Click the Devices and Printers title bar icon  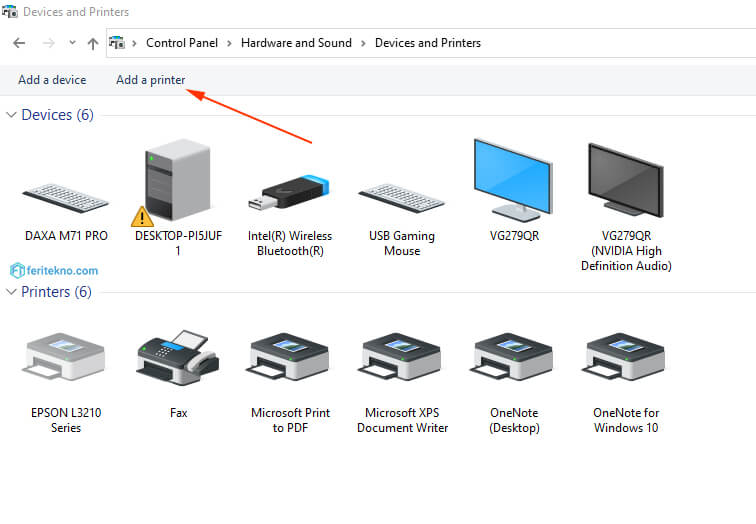pos(10,11)
